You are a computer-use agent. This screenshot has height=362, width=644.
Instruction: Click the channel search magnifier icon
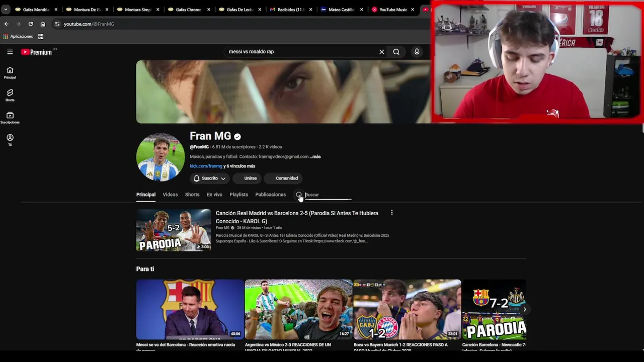click(299, 195)
